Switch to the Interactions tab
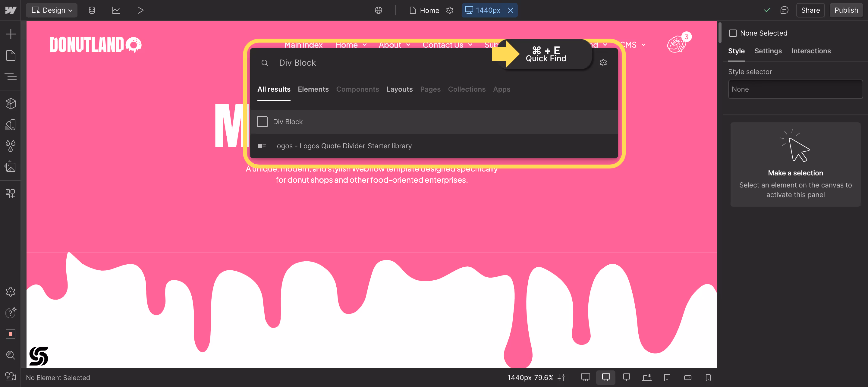Screen dimensions: 868x387 (x=811, y=51)
